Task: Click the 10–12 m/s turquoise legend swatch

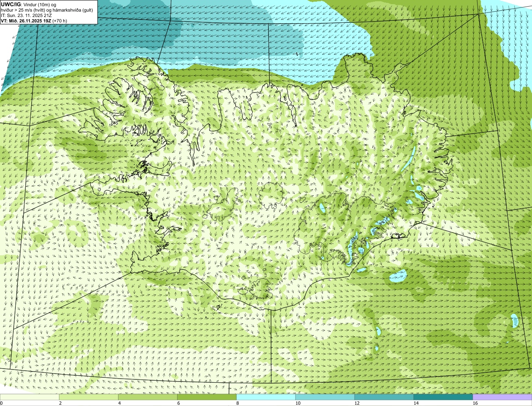Action: point(325,397)
